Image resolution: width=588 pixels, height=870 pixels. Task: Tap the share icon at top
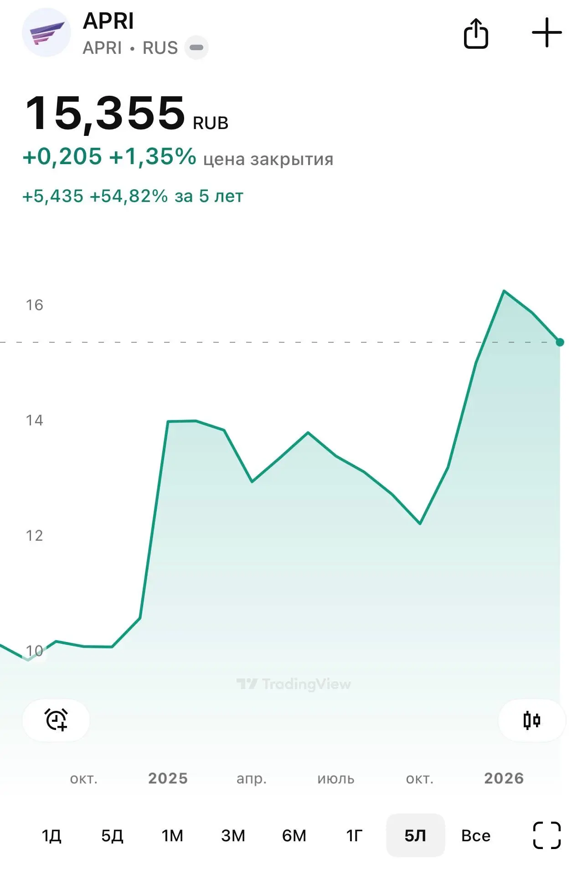click(476, 33)
